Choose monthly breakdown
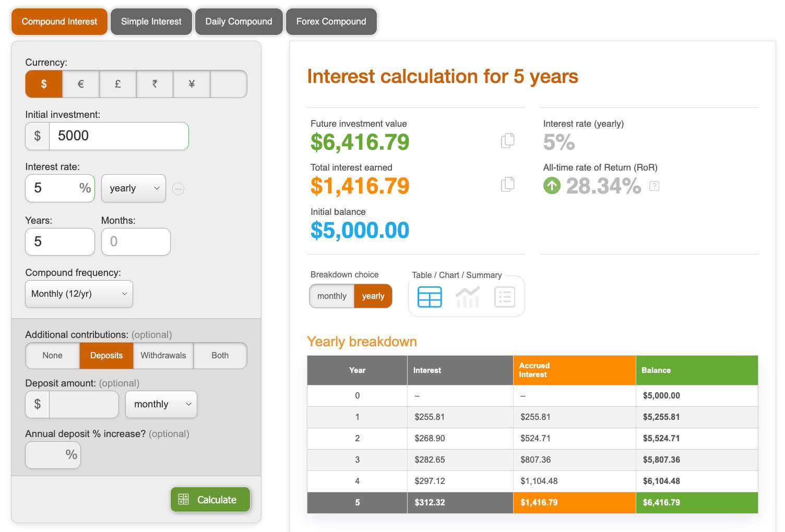The image size is (785, 532). tap(332, 296)
